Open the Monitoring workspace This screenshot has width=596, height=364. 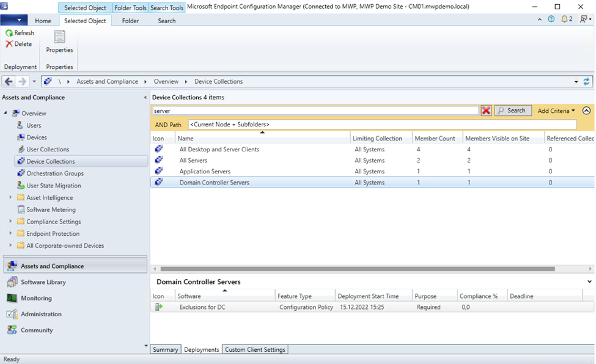[36, 298]
